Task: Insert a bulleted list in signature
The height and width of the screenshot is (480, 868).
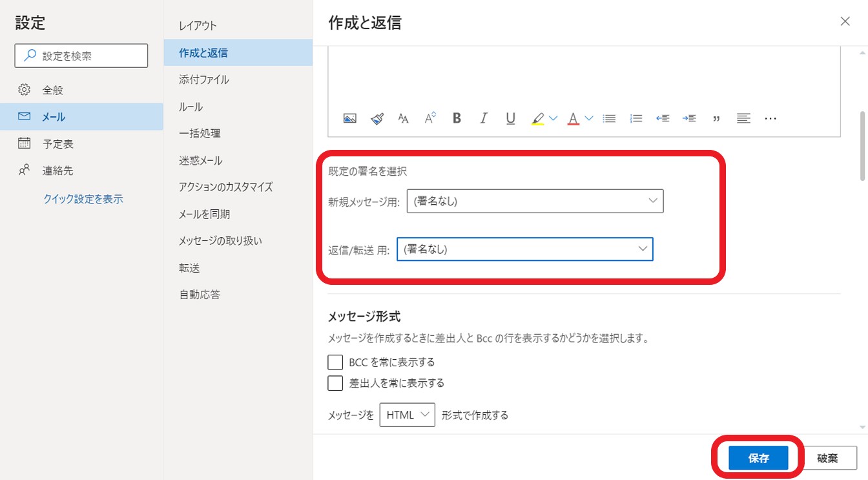Action: [609, 118]
